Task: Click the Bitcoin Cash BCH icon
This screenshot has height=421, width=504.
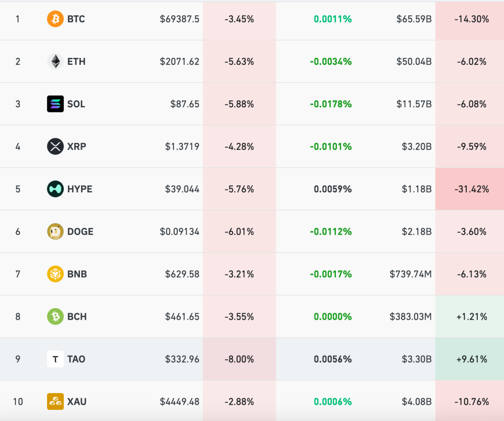Action: (x=55, y=316)
